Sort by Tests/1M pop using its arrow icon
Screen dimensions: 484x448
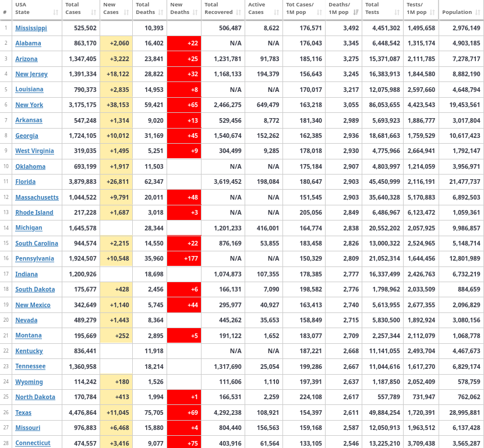point(432,12)
